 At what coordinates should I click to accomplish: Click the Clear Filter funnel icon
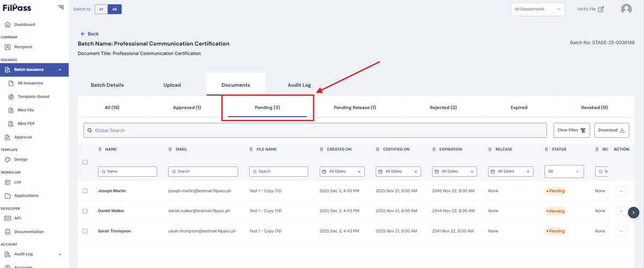click(584, 131)
